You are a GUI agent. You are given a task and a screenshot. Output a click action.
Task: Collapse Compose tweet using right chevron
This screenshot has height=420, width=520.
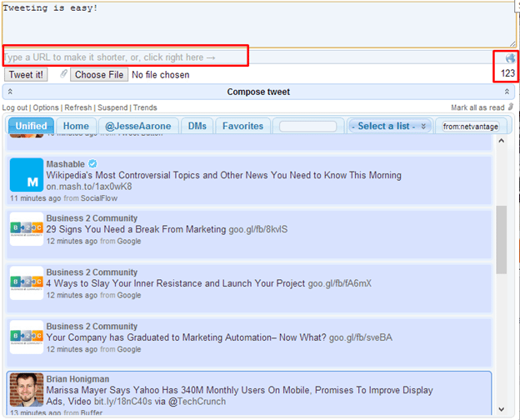click(x=507, y=92)
